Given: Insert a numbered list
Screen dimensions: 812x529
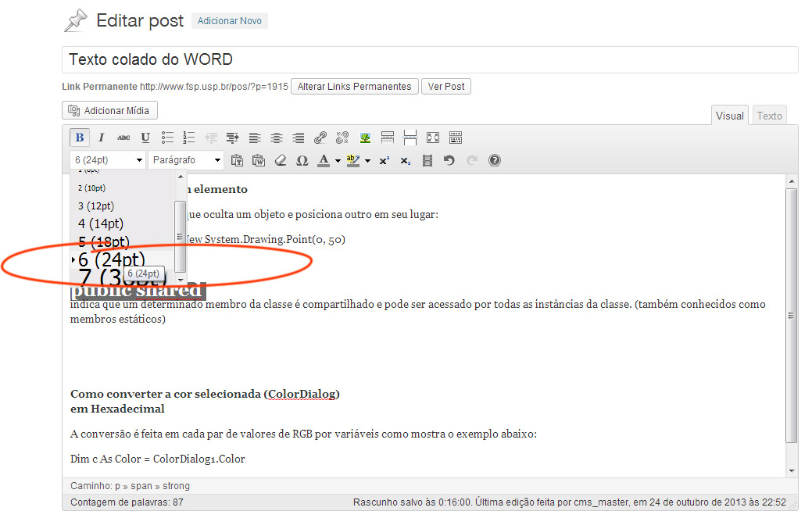Looking at the screenshot, I should point(189,138).
